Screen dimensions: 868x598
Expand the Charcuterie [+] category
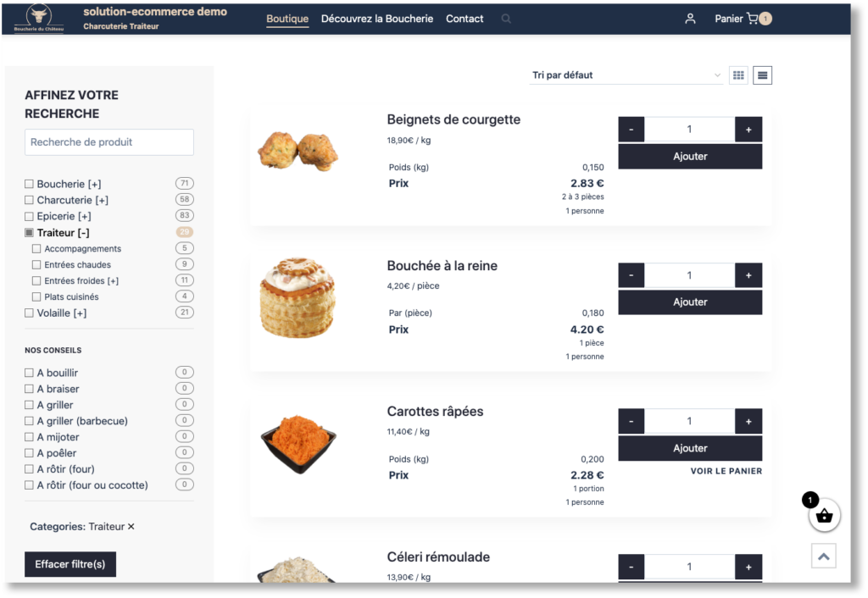pos(102,200)
